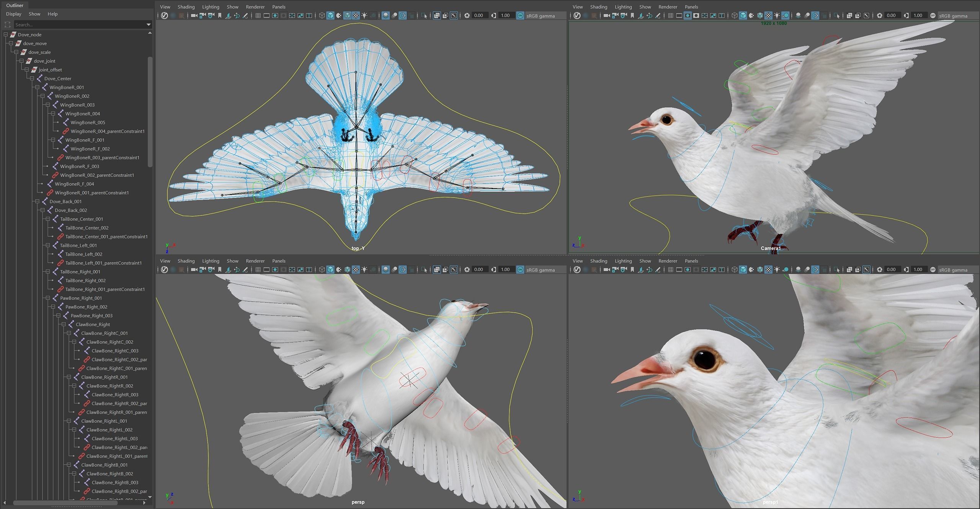The width and height of the screenshot is (980, 509).
Task: Click the V-Ray logo icon in persp1 viewport toolbar
Action: point(577,270)
